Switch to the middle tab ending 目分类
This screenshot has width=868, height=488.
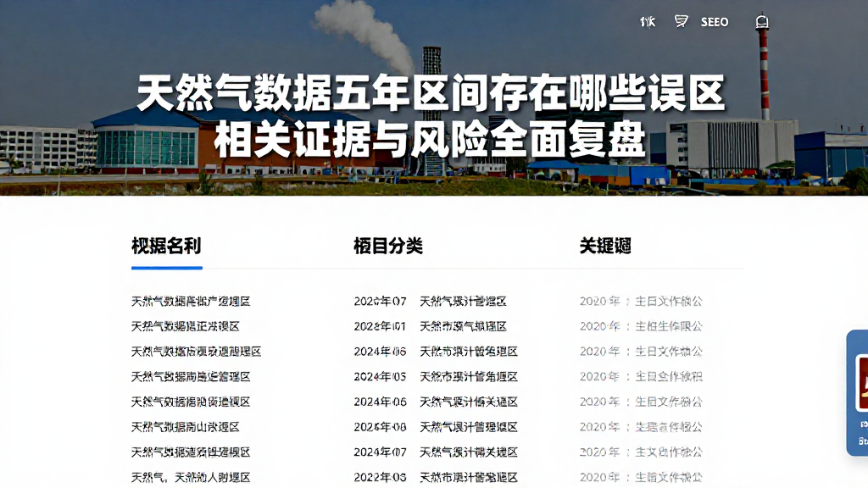pyautogui.click(x=388, y=246)
